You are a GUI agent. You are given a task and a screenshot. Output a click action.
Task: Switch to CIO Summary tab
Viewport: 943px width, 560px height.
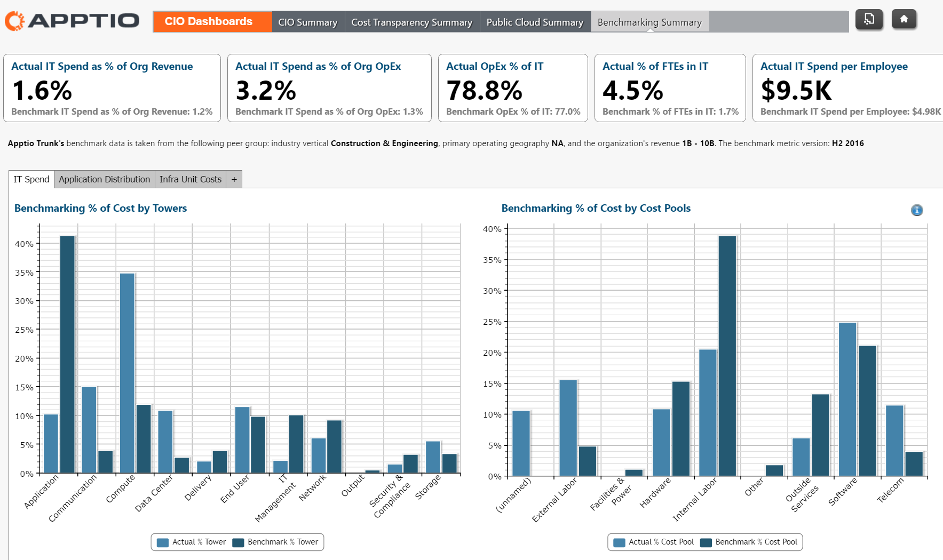[308, 22]
